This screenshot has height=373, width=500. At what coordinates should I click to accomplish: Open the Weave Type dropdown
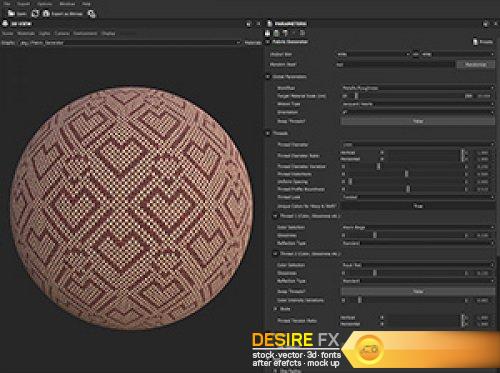pyautogui.click(x=418, y=104)
